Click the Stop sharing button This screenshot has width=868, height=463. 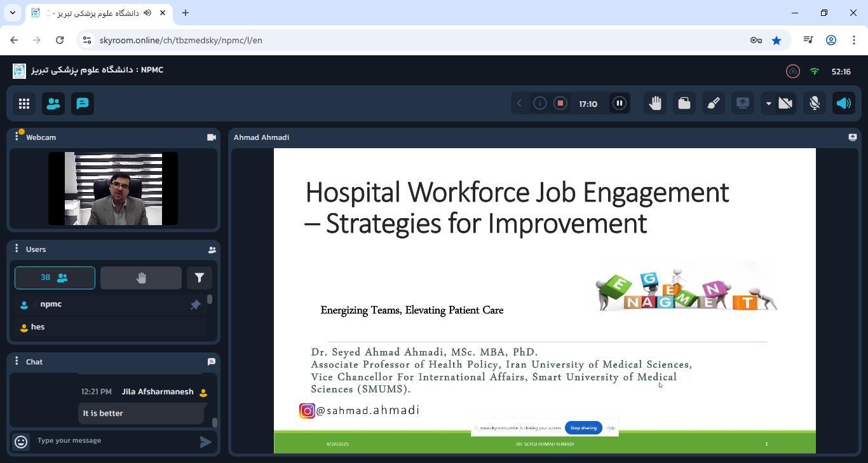point(583,428)
